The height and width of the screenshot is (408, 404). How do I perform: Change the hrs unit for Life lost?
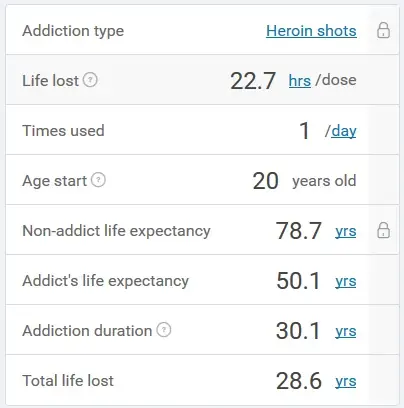[300, 81]
